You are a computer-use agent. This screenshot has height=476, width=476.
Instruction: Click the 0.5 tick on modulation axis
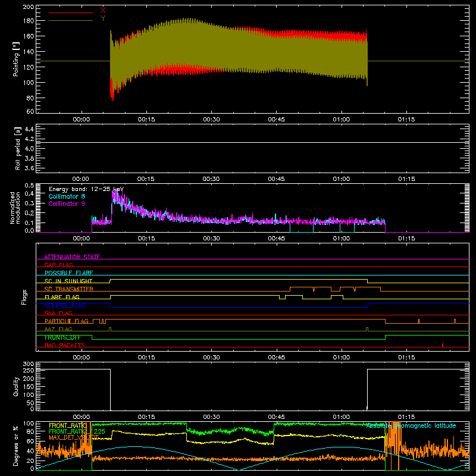[29, 186]
